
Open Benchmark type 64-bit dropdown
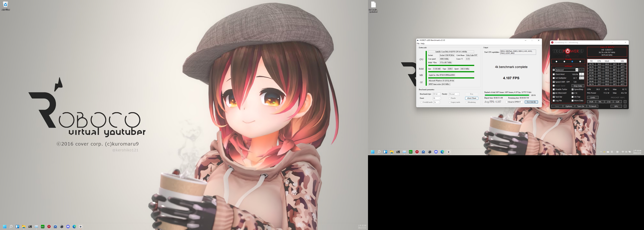[437, 94]
